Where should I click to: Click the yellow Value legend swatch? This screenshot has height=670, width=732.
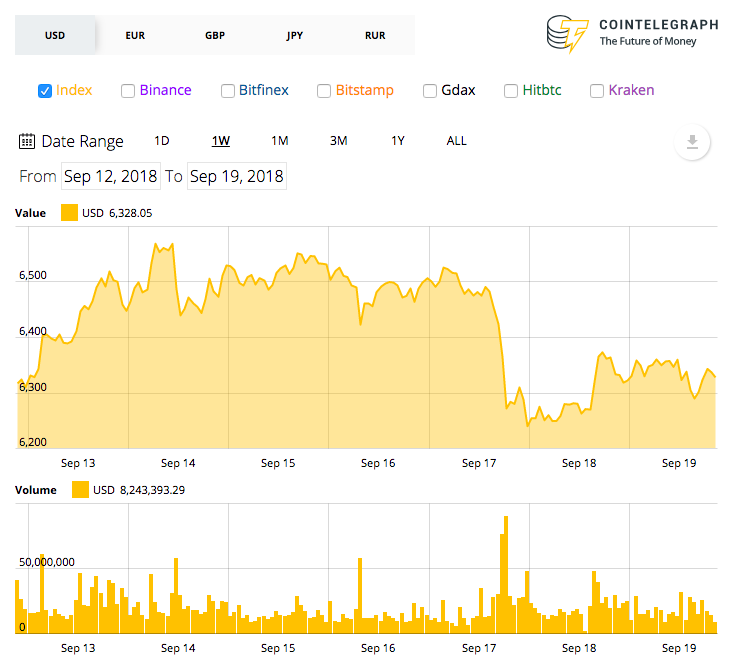pos(69,212)
